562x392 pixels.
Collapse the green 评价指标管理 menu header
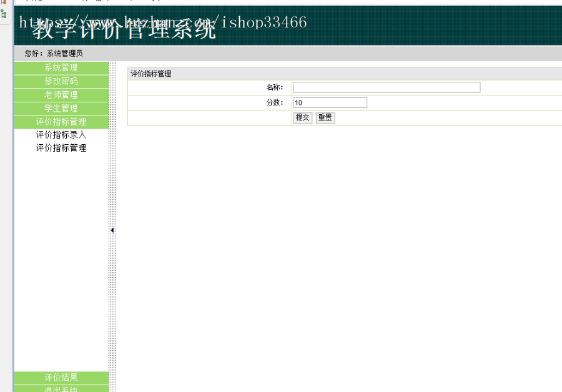coord(61,122)
